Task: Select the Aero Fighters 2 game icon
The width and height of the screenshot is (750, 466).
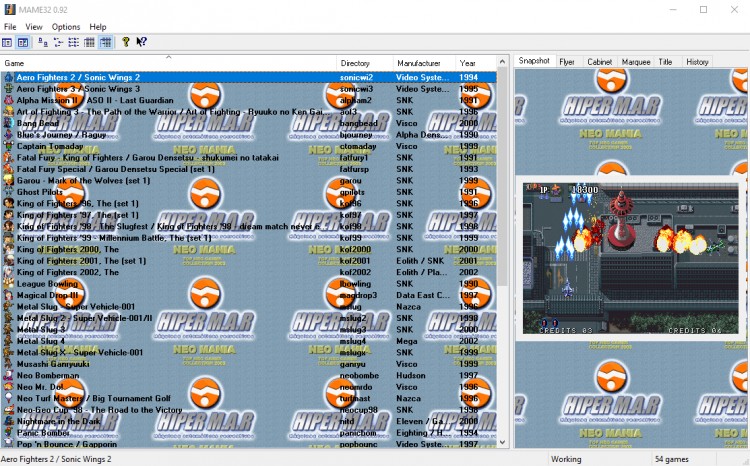Action: (9, 77)
